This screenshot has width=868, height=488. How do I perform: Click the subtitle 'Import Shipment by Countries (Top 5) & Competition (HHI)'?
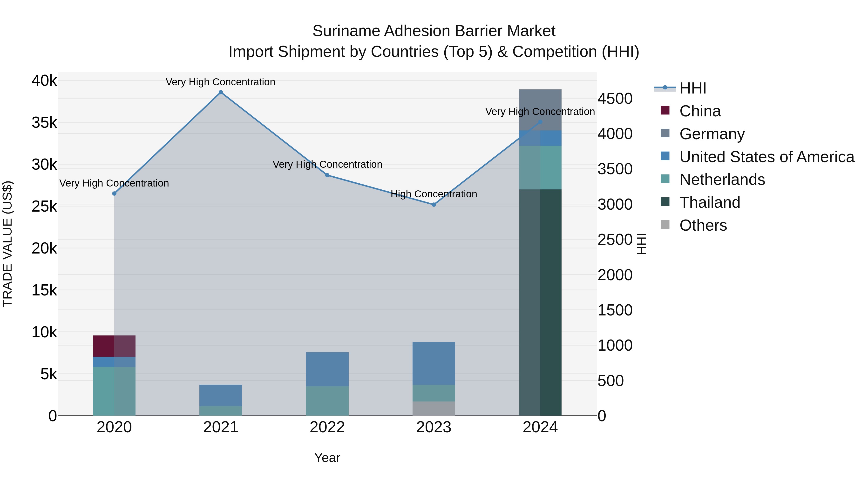click(x=434, y=52)
